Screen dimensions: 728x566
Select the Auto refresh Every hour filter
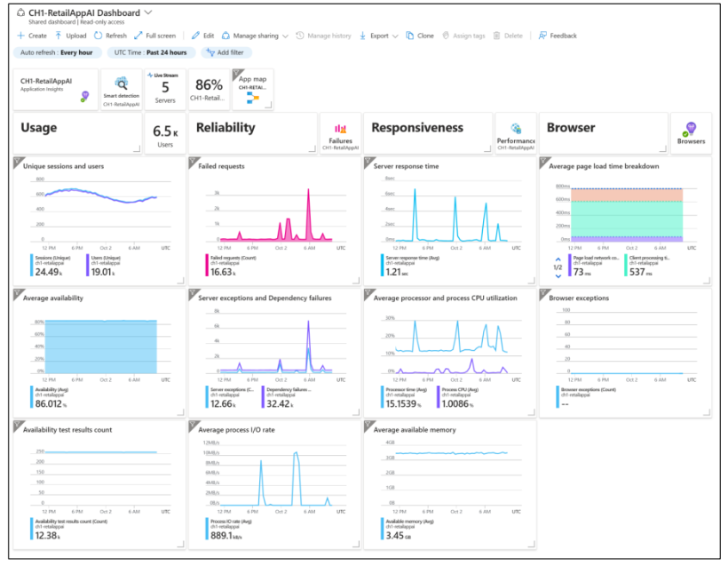point(57,52)
